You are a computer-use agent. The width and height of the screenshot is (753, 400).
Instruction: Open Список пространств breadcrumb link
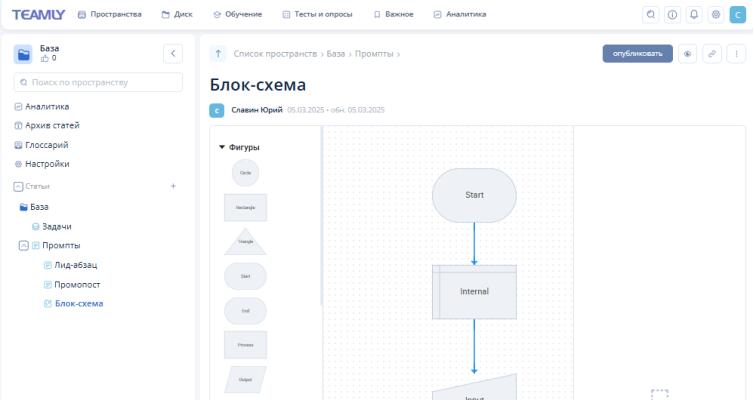pyautogui.click(x=275, y=53)
